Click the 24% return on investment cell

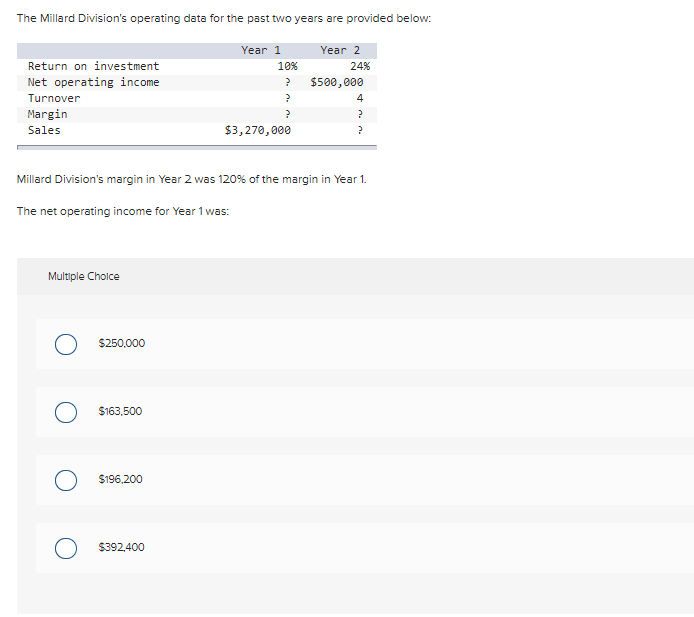360,66
